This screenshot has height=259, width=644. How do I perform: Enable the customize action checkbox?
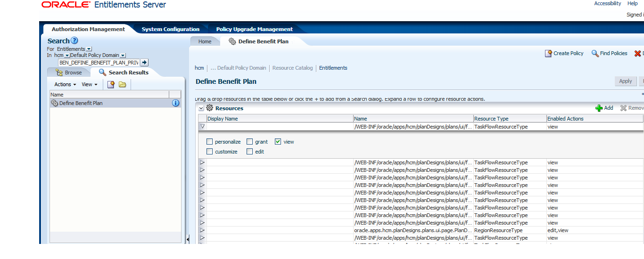point(210,152)
